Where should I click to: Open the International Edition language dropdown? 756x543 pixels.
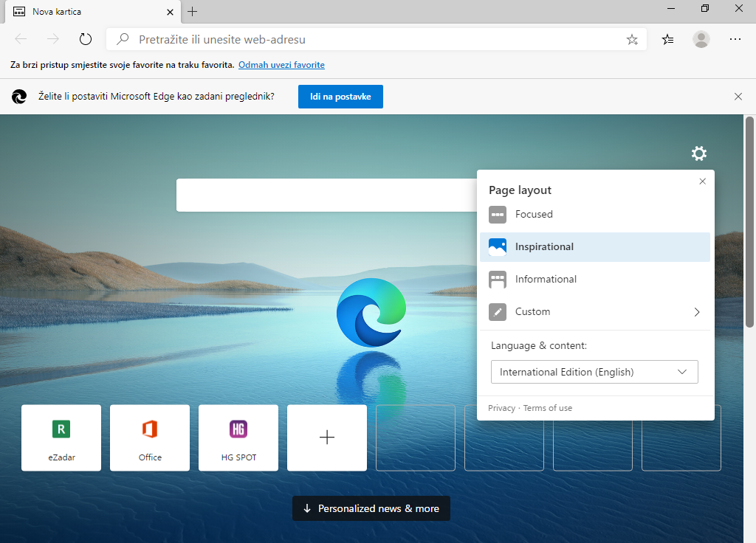pyautogui.click(x=594, y=372)
